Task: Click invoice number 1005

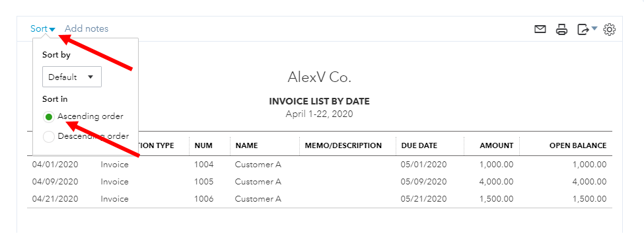Action: (204, 182)
